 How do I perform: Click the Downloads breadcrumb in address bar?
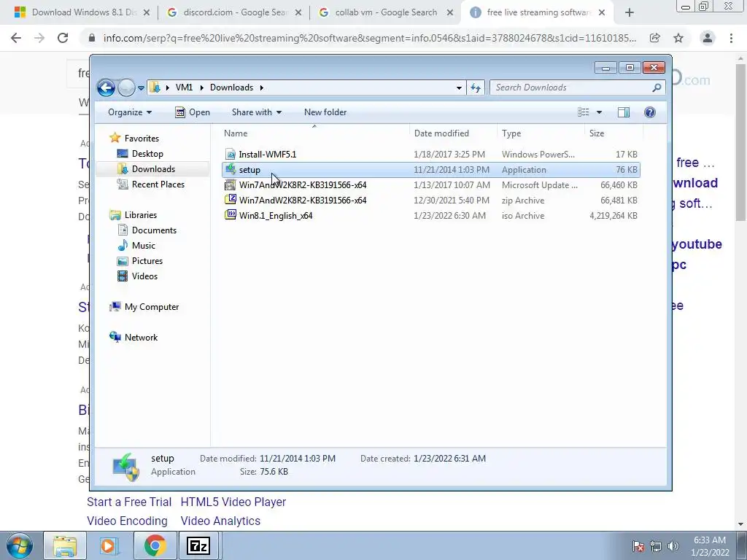click(231, 87)
